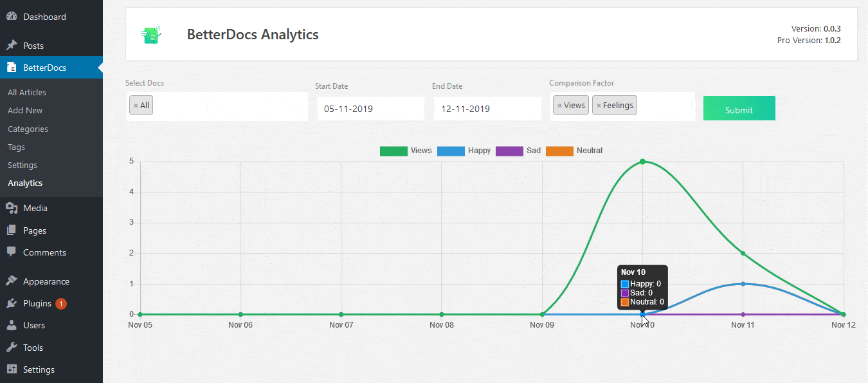Click the Users person icon
This screenshot has width=868, height=383.
tap(12, 325)
